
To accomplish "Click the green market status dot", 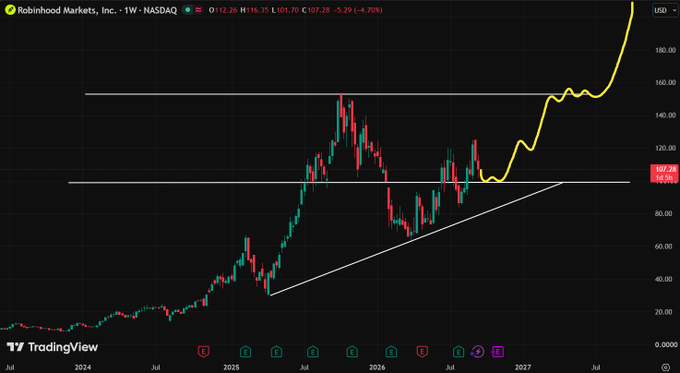I will click(x=187, y=10).
